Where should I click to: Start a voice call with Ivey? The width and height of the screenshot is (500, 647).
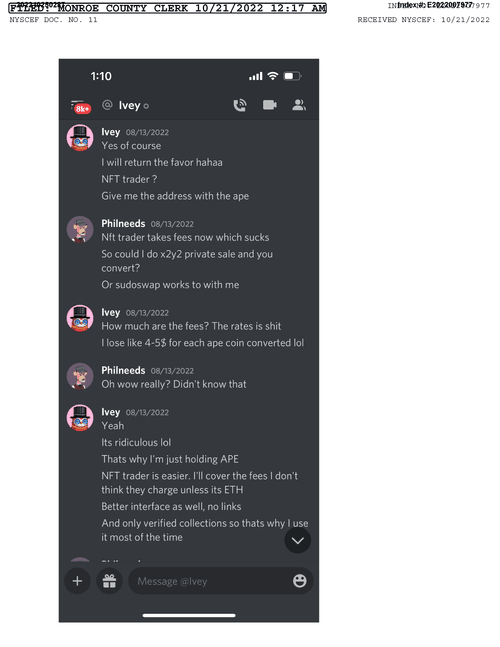[x=240, y=105]
